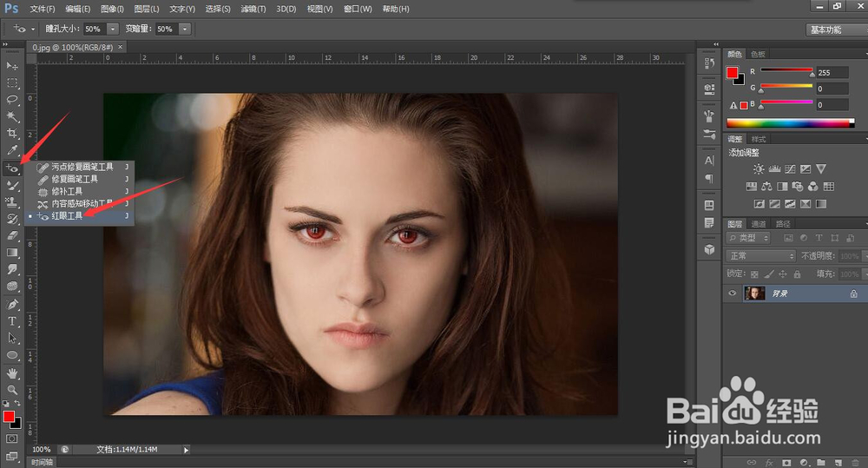Toggle lock transparent pixels
Viewport: 868px width, 468px height.
click(x=754, y=274)
